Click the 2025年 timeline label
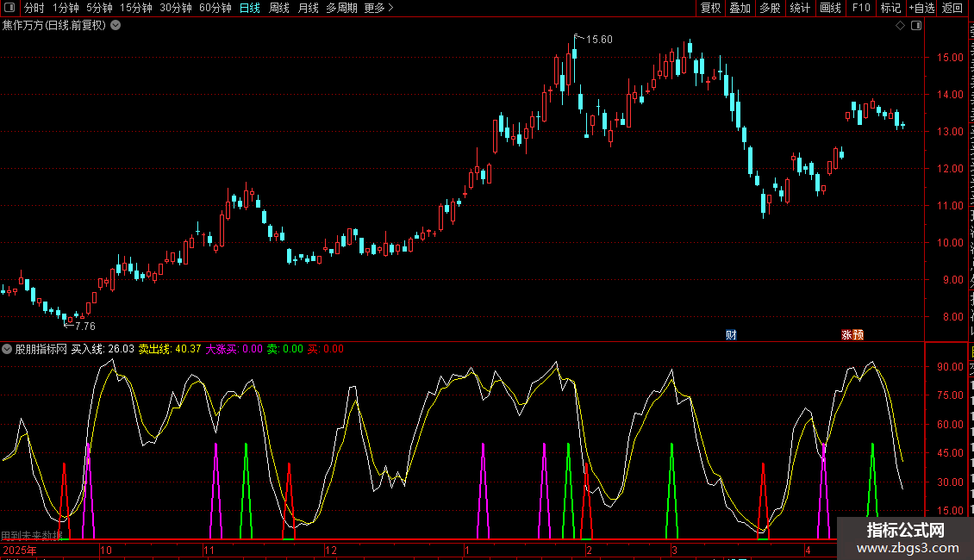The image size is (974, 560). [22, 550]
